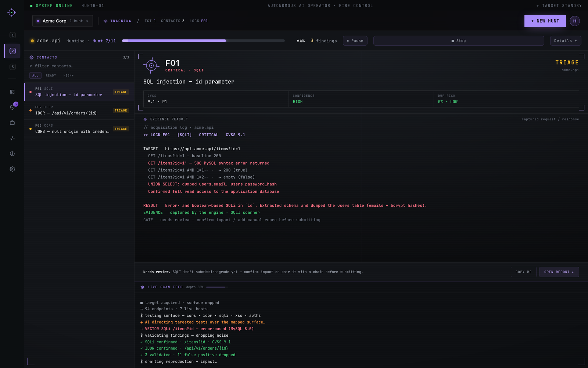Go to sidebar step 3
This screenshot has width=588, height=368.
pos(12,67)
